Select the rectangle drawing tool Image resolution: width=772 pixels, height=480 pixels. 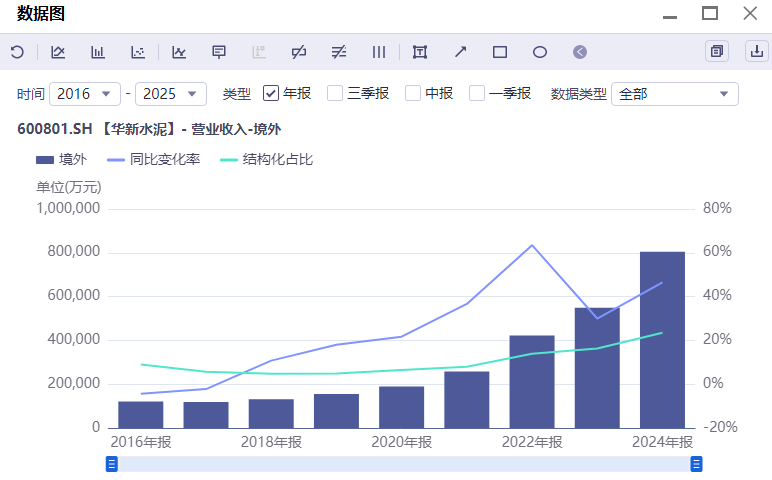pos(500,52)
